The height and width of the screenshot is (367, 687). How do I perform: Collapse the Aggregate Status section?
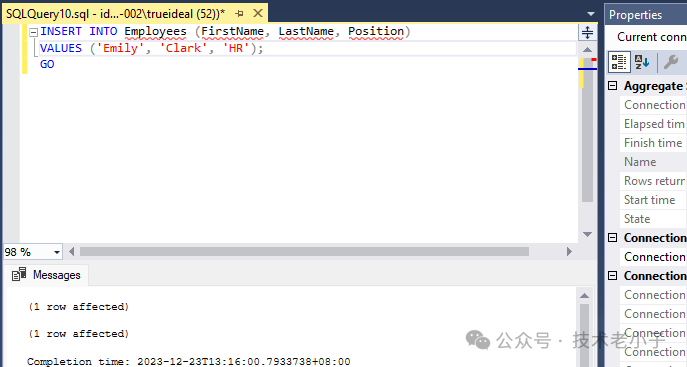point(613,86)
